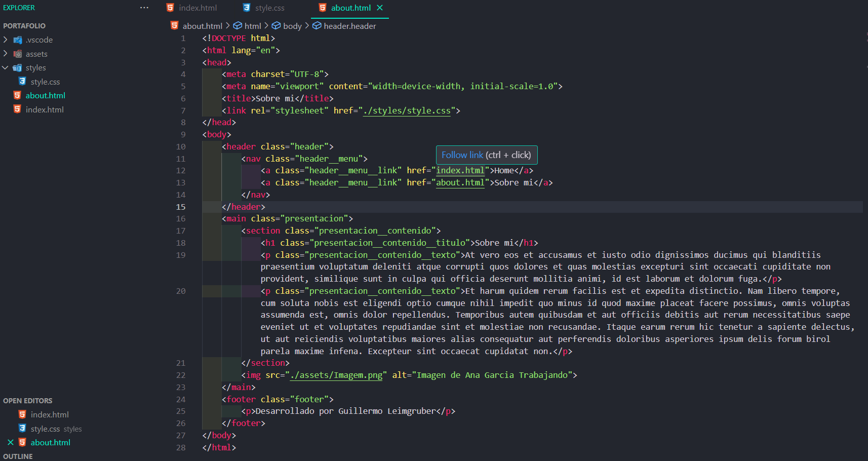Open index.html in the Explorer tree
This screenshot has width=868, height=461.
pyautogui.click(x=45, y=109)
